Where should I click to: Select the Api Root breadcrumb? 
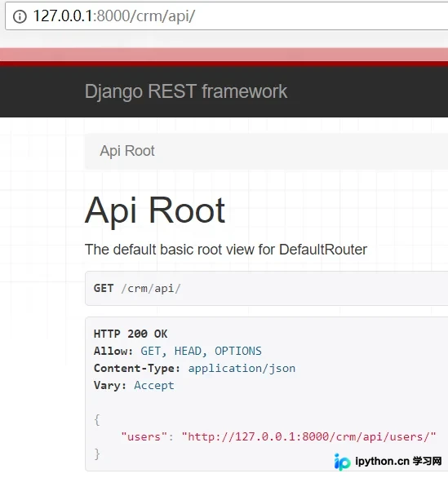[127, 151]
